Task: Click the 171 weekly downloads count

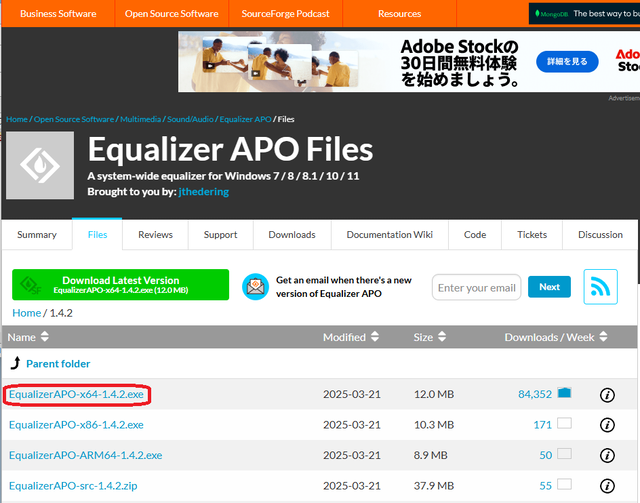Action: point(542,425)
